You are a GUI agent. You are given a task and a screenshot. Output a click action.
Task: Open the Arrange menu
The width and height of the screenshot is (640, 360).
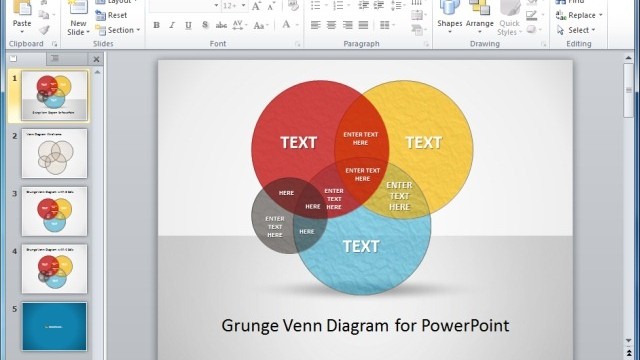[480, 16]
